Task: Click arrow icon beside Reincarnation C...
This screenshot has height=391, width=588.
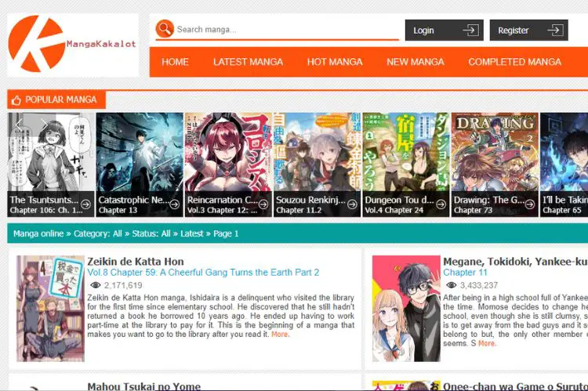Action: [263, 205]
